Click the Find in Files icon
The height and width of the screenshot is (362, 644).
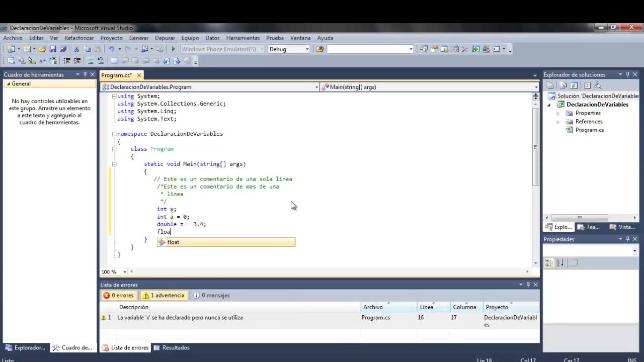tap(319, 49)
